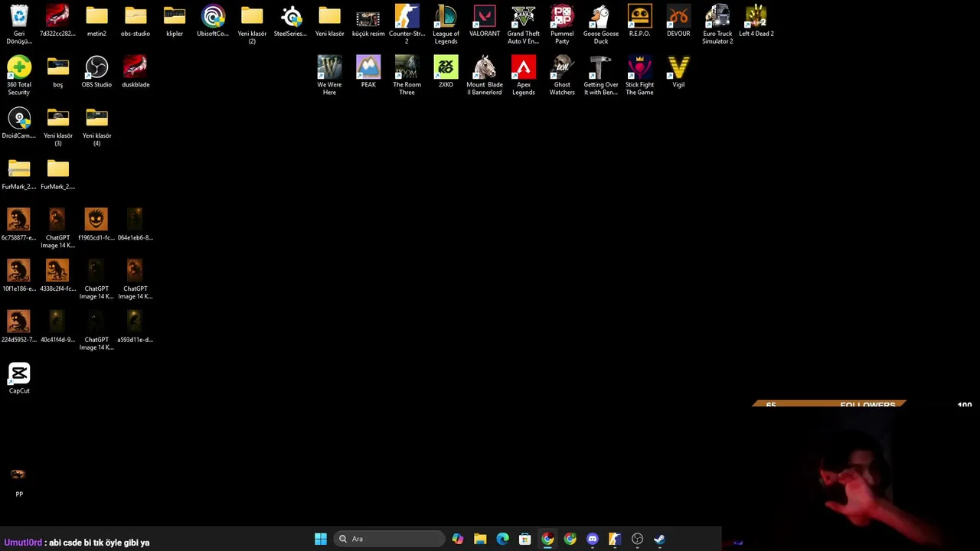
Task: Select the Ghost Watchers game icon
Action: (562, 76)
